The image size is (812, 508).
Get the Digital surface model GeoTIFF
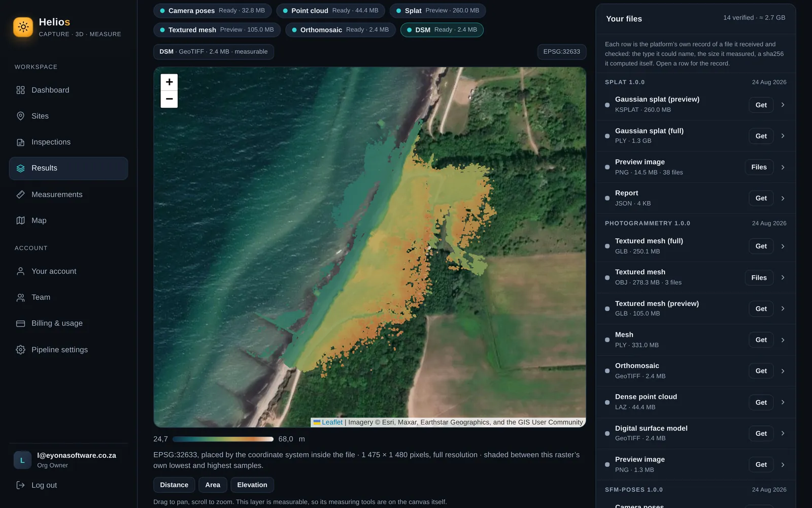761,434
